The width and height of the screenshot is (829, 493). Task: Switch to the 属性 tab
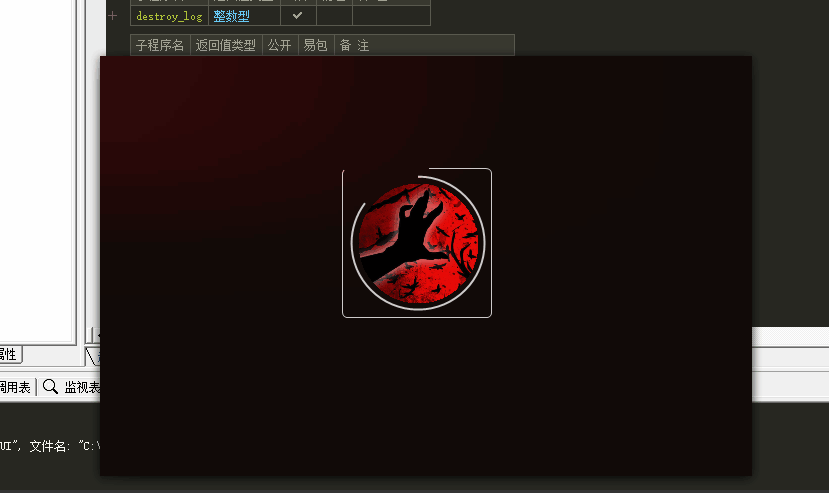click(x=8, y=354)
